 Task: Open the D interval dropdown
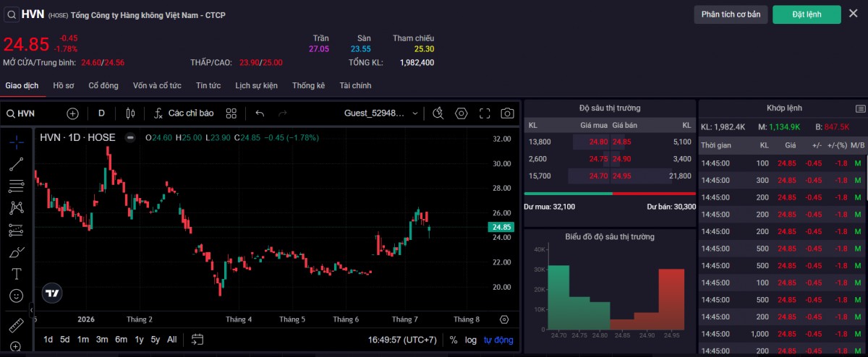click(101, 113)
